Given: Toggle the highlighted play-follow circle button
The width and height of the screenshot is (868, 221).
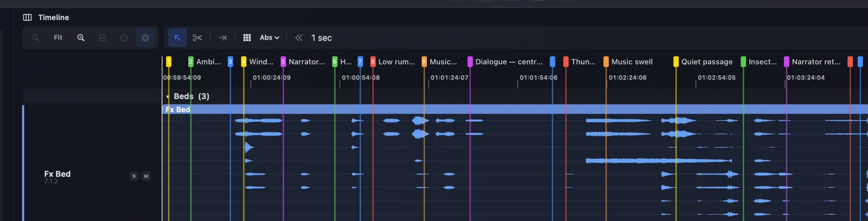Looking at the screenshot, I should (145, 38).
